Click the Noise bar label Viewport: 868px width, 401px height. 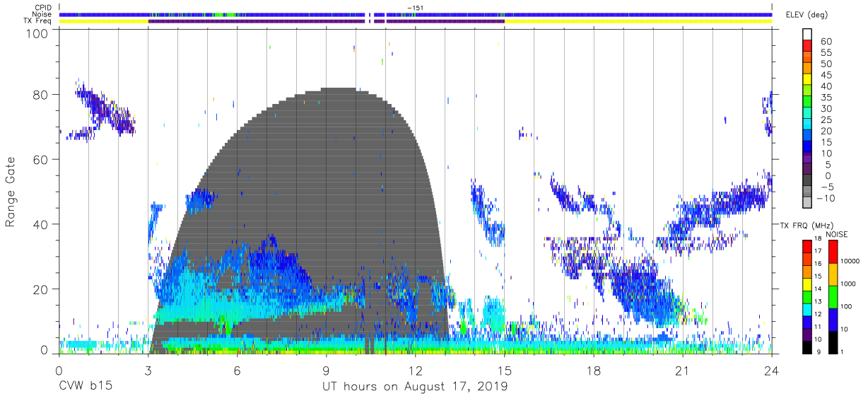coord(42,14)
